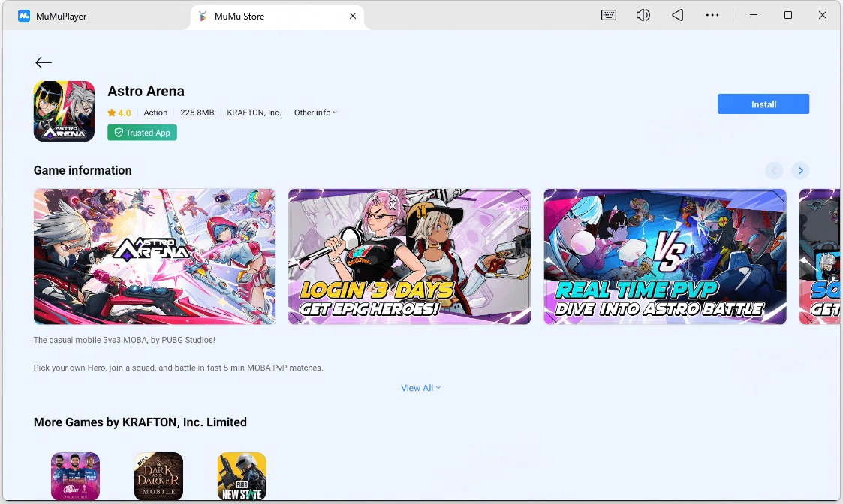Expand View All game description
The width and height of the screenshot is (843, 504).
[420, 388]
